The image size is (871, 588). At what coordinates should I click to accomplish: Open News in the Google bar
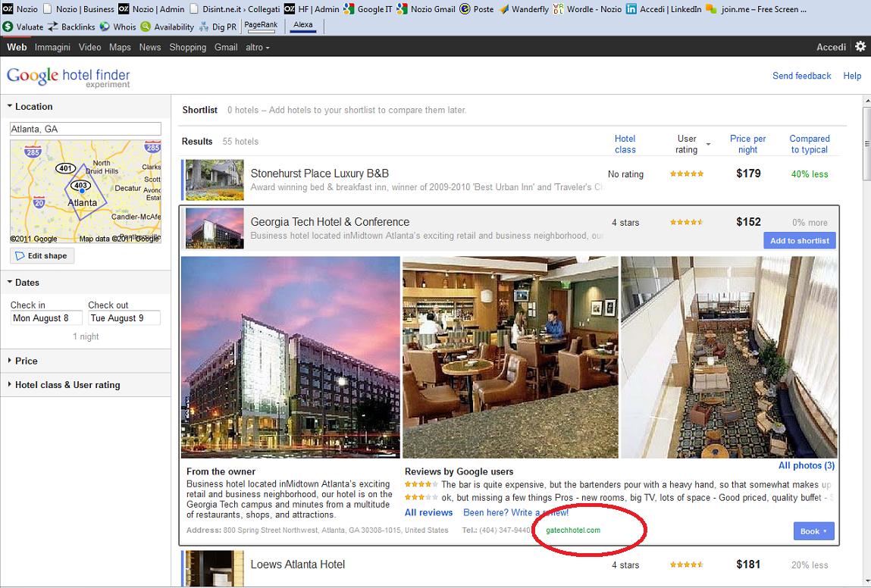click(x=150, y=47)
